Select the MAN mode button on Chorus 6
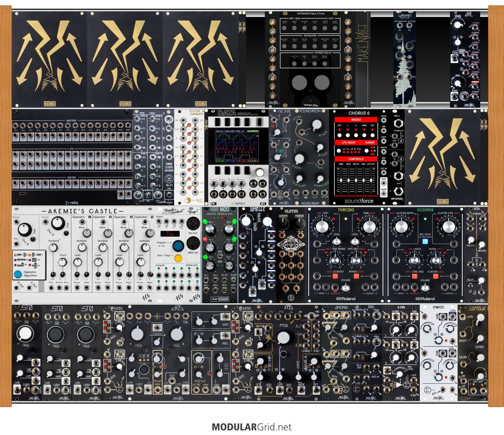Viewport: 504px width, 435px height. coord(364,135)
